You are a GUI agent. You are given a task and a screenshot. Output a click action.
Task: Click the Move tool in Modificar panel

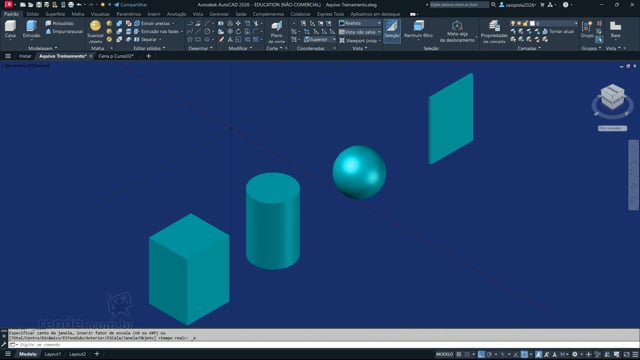(x=238, y=23)
